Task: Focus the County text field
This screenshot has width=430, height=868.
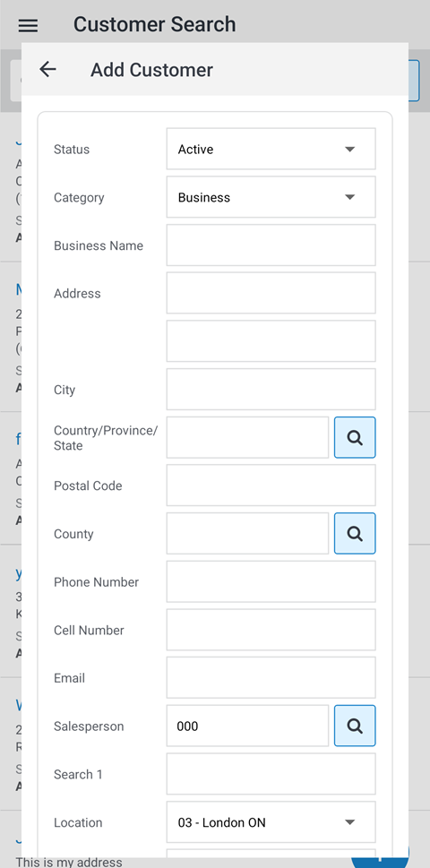Action: click(x=247, y=533)
